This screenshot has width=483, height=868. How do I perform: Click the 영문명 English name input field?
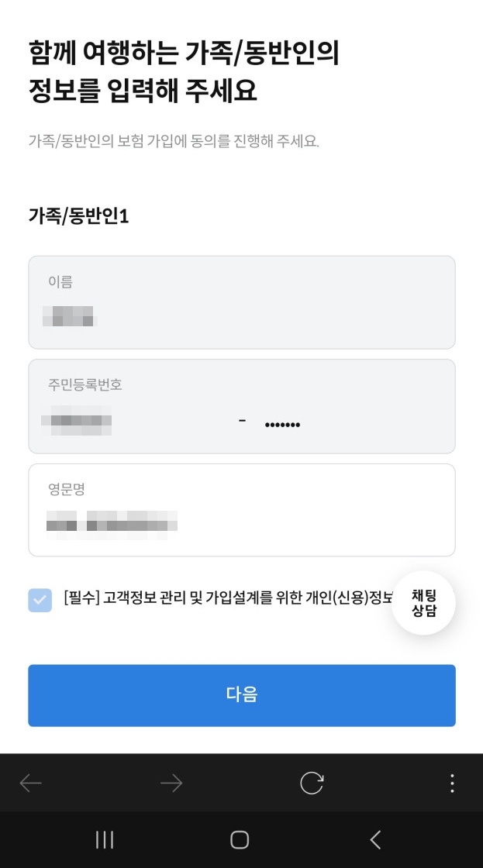(x=241, y=510)
